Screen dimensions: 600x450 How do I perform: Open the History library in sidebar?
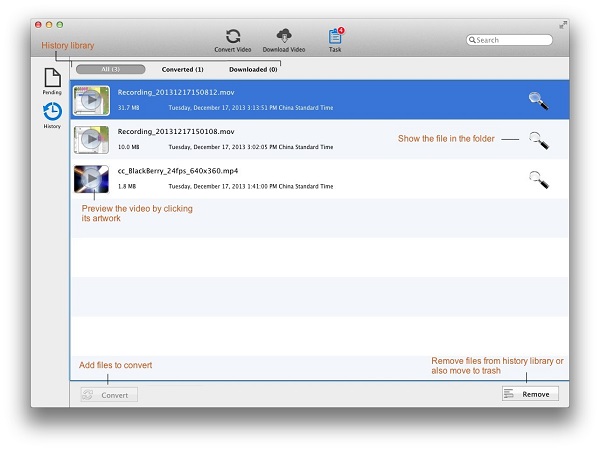pos(52,115)
